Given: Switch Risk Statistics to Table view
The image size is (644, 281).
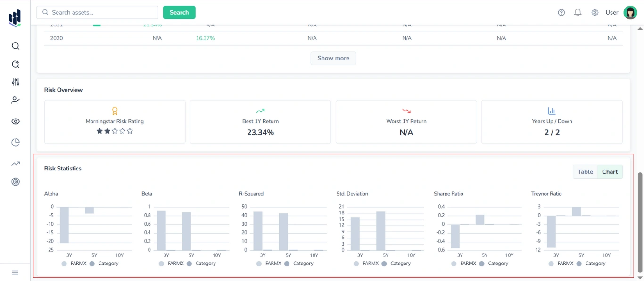Looking at the screenshot, I should coord(585,171).
